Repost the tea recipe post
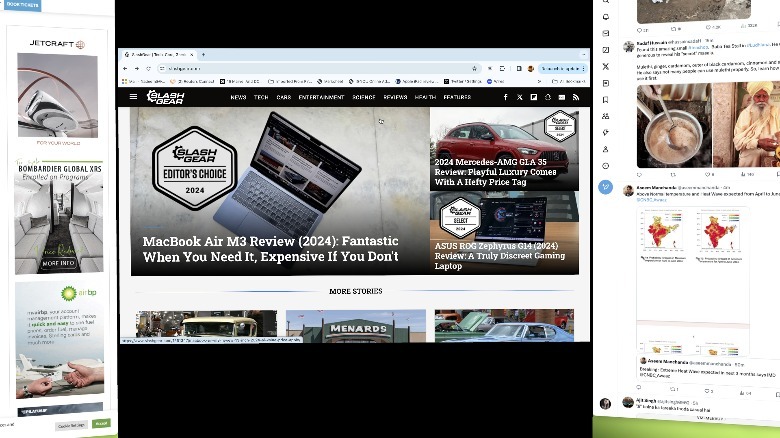 point(673,175)
